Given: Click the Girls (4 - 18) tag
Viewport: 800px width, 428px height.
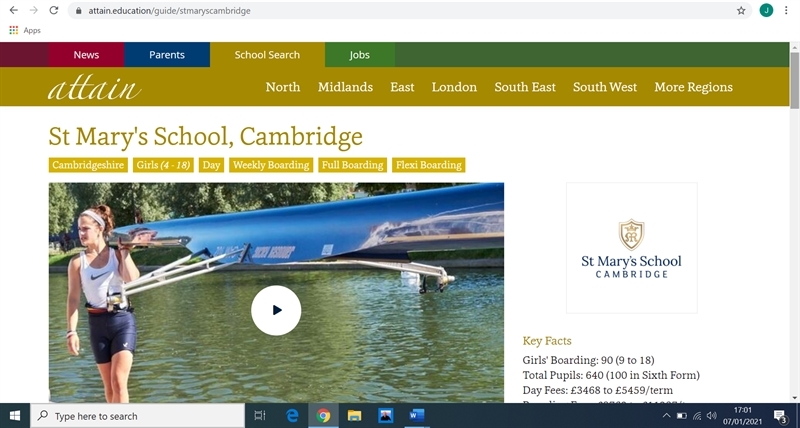Looking at the screenshot, I should click(x=163, y=165).
